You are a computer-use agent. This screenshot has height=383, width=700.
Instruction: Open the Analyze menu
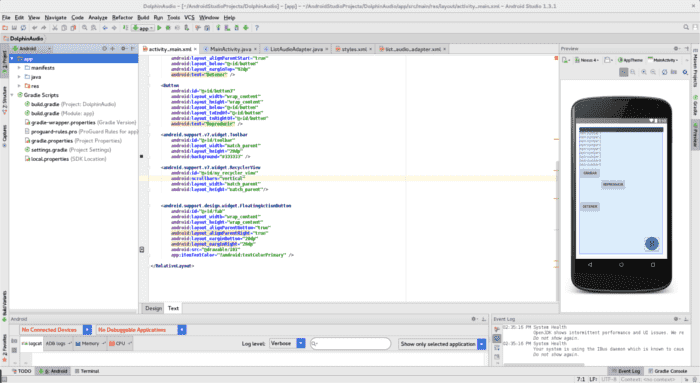[x=98, y=17]
